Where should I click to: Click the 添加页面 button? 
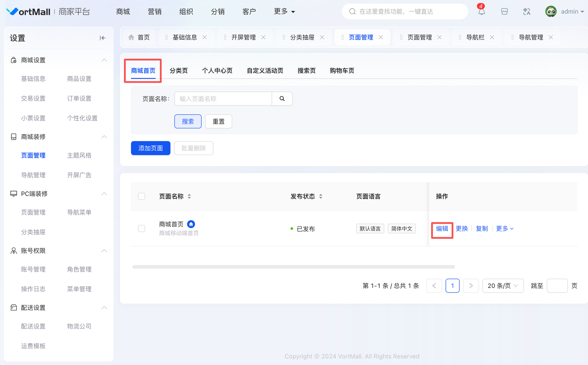pos(151,148)
